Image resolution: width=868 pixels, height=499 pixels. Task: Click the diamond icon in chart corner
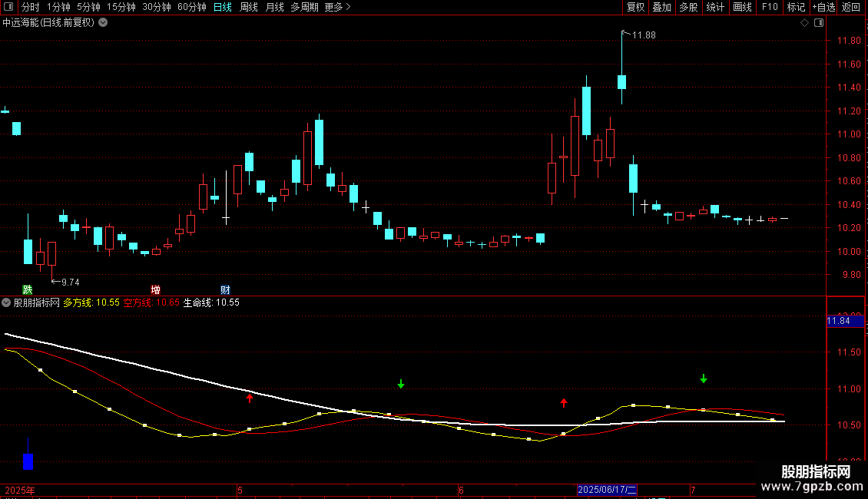(x=805, y=23)
